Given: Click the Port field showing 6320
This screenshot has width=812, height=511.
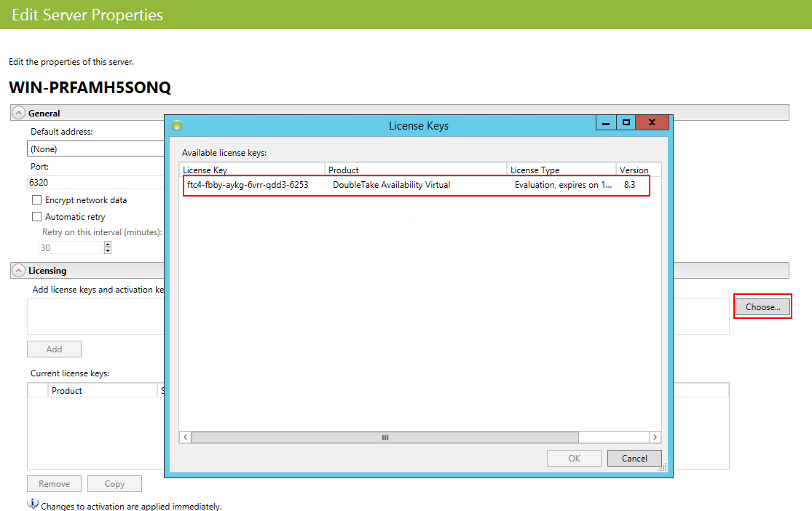Looking at the screenshot, I should tap(96, 182).
